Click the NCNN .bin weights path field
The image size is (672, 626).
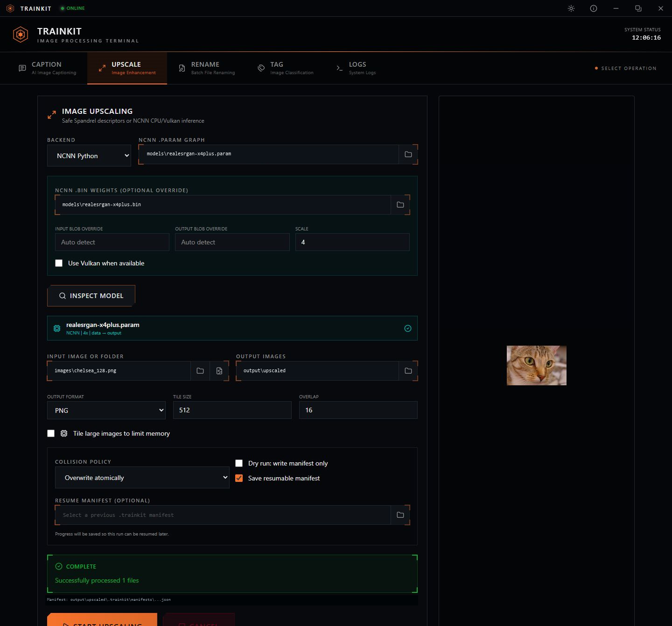[223, 205]
